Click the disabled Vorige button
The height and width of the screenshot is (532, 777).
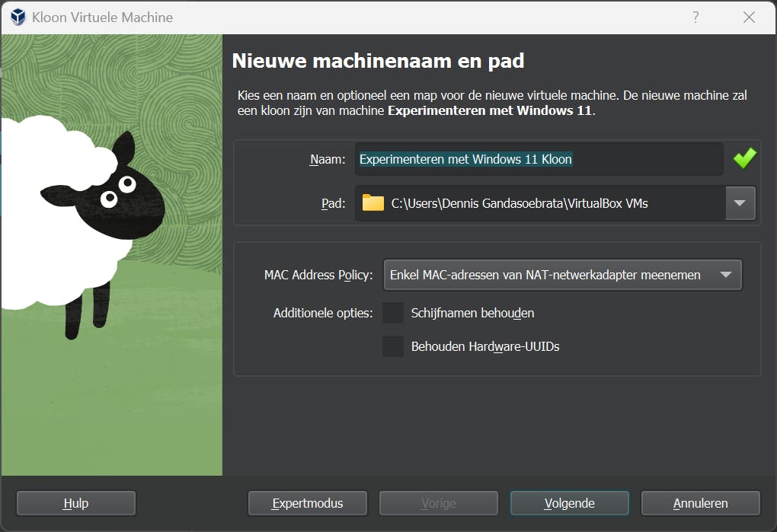439,503
